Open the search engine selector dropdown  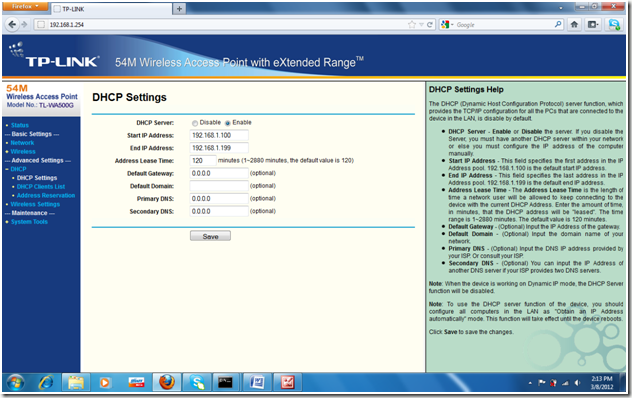(x=447, y=25)
